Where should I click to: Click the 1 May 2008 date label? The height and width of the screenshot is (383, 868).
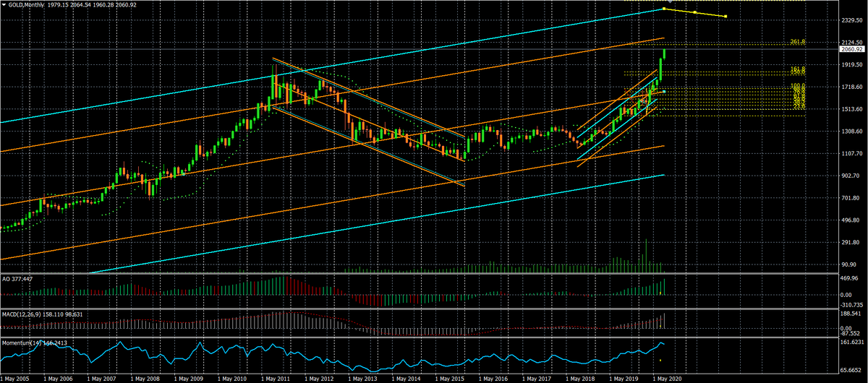tap(145, 379)
